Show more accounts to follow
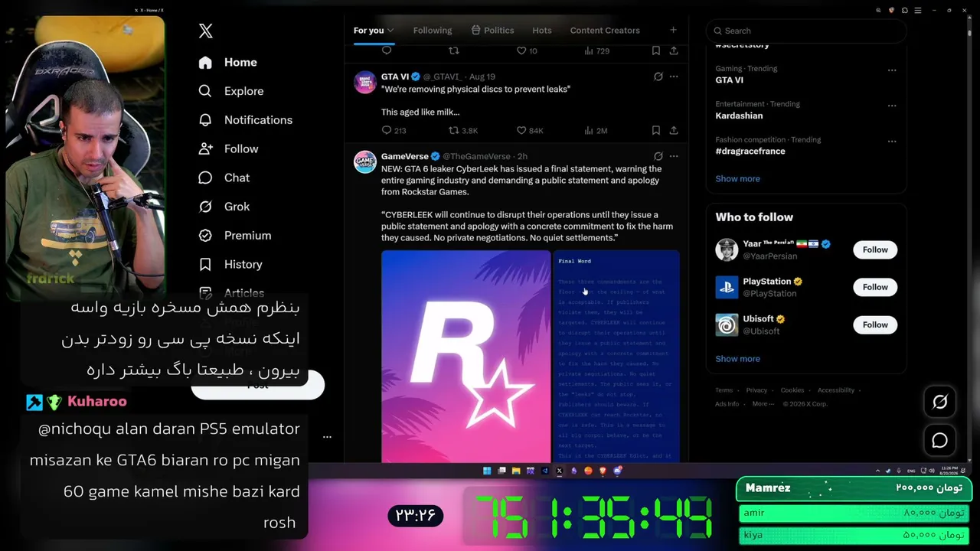This screenshot has width=980, height=551. [738, 359]
